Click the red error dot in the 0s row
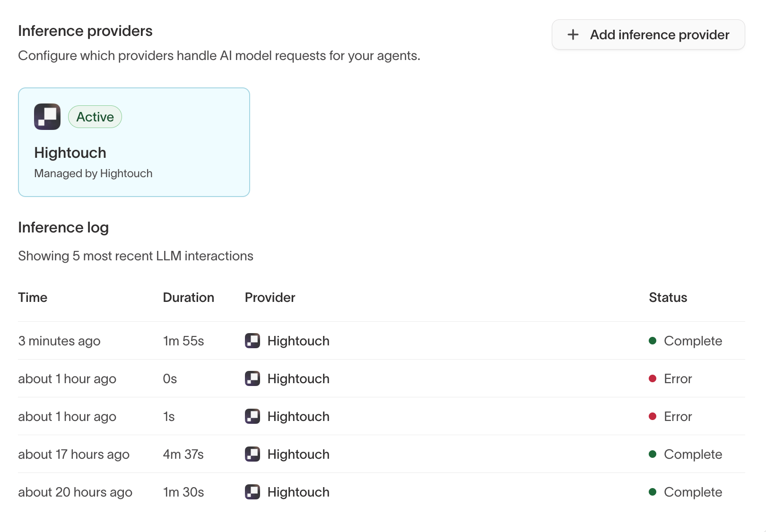The height and width of the screenshot is (532, 766). pos(653,378)
